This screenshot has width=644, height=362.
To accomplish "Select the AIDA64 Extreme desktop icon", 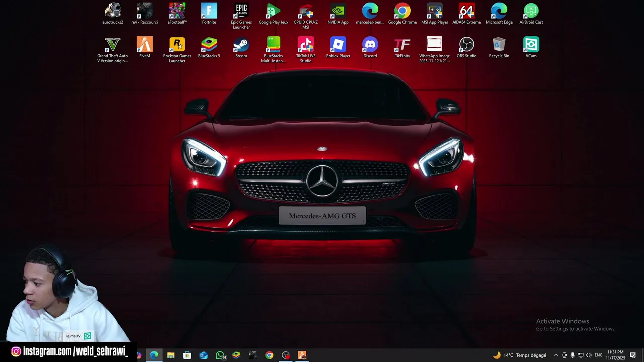I will pyautogui.click(x=467, y=14).
